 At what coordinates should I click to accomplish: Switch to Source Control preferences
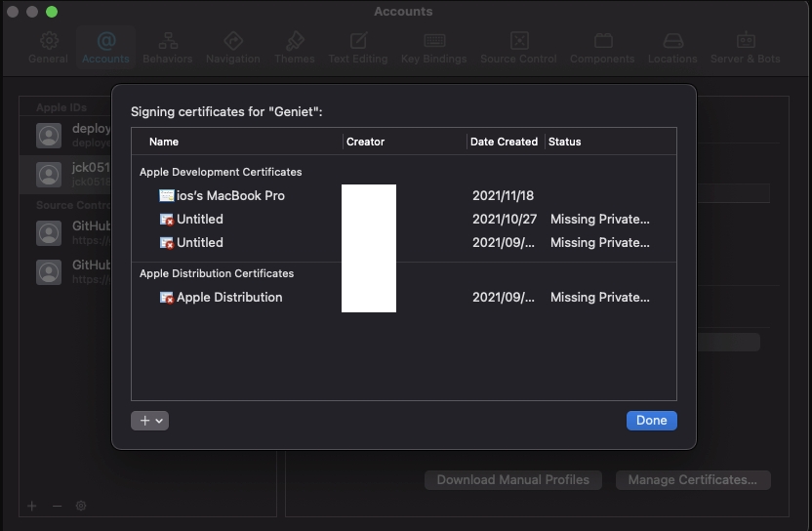pyautogui.click(x=519, y=46)
